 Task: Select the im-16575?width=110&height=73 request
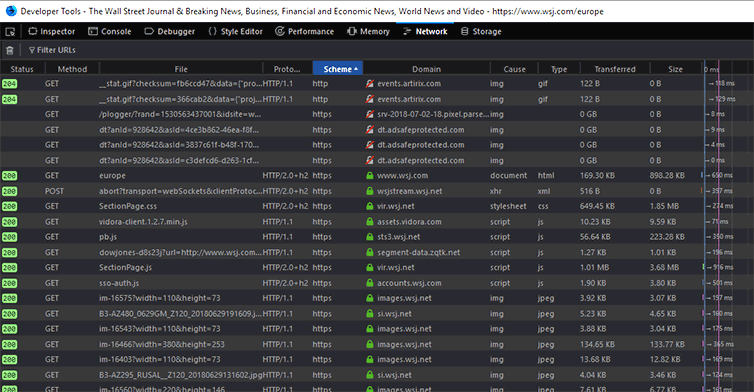pos(377,298)
